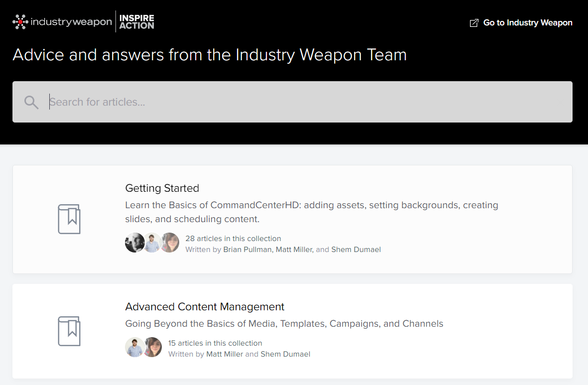The width and height of the screenshot is (588, 385).
Task: Click the Inspire Action logo text
Action: click(136, 22)
